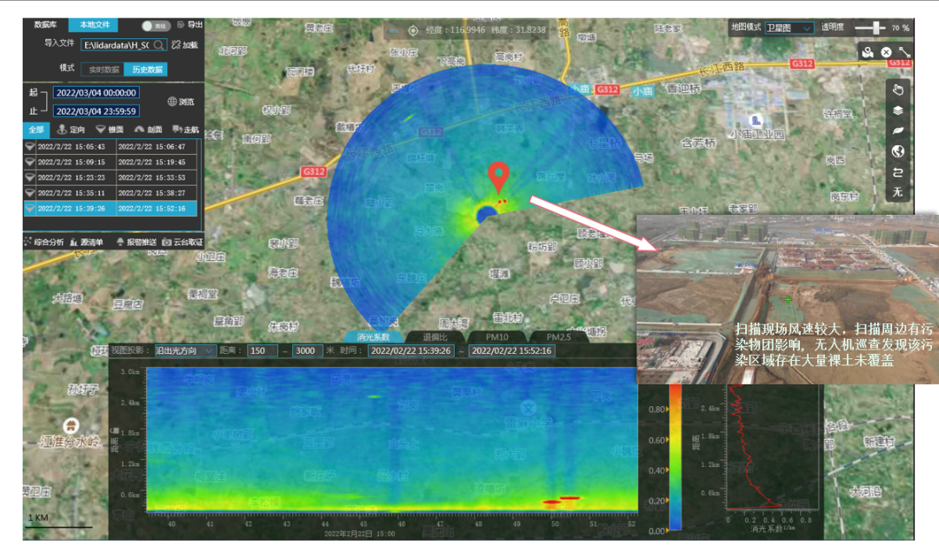
Task: Switch mode to 实时数据
Action: (102, 69)
